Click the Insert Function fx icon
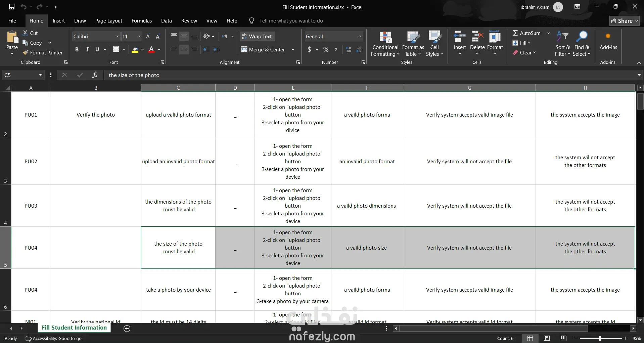Image resolution: width=644 pixels, height=343 pixels. click(x=95, y=75)
